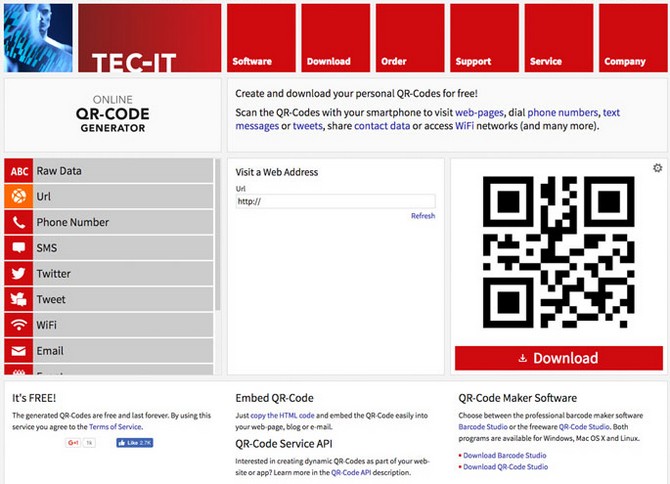Open the Company menu tile
This screenshot has height=484, width=670.
[633, 38]
